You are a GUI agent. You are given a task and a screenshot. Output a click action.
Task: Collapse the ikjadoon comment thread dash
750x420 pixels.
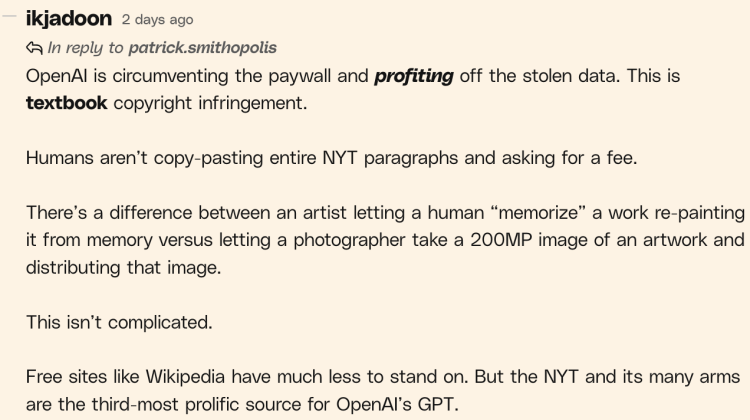click(x=9, y=16)
